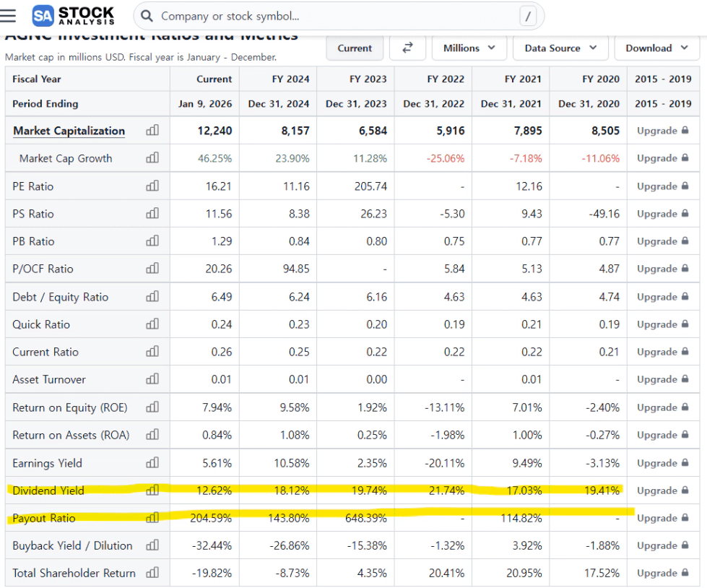Click Upgrade in the Dividend Yield row

tap(662, 490)
